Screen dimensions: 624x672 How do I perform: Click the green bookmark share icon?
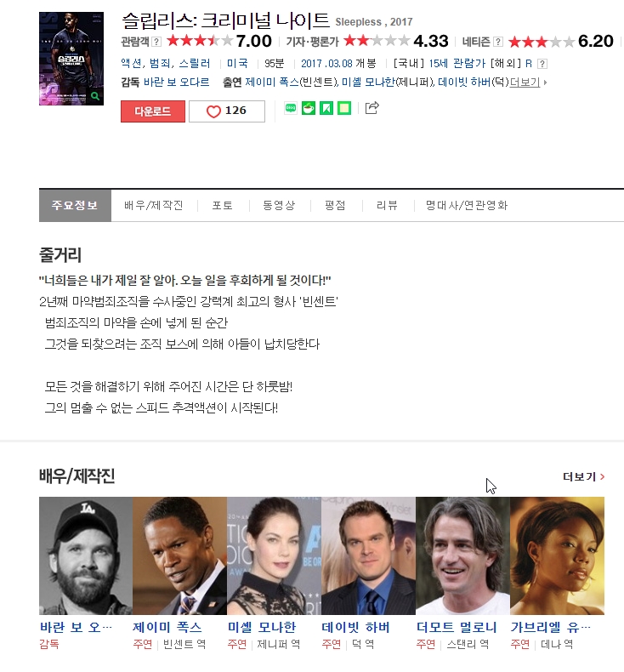coord(326,108)
